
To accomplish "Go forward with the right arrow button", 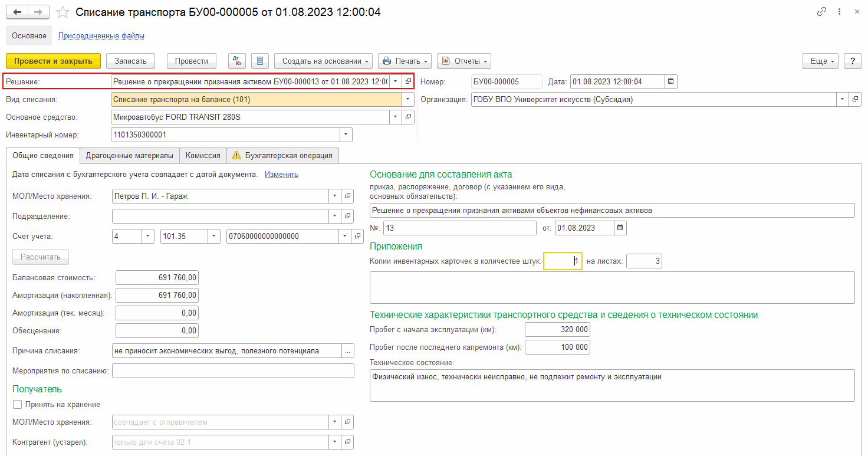I will 38,12.
